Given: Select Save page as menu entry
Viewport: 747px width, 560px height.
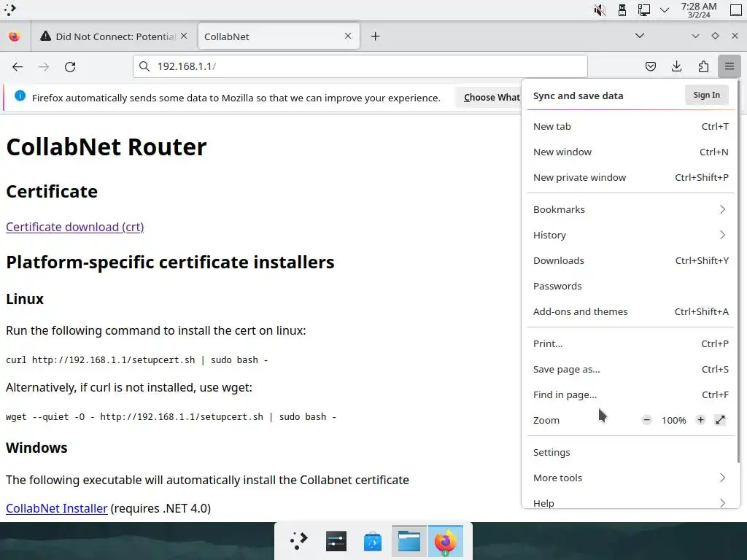Looking at the screenshot, I should coord(631,369).
